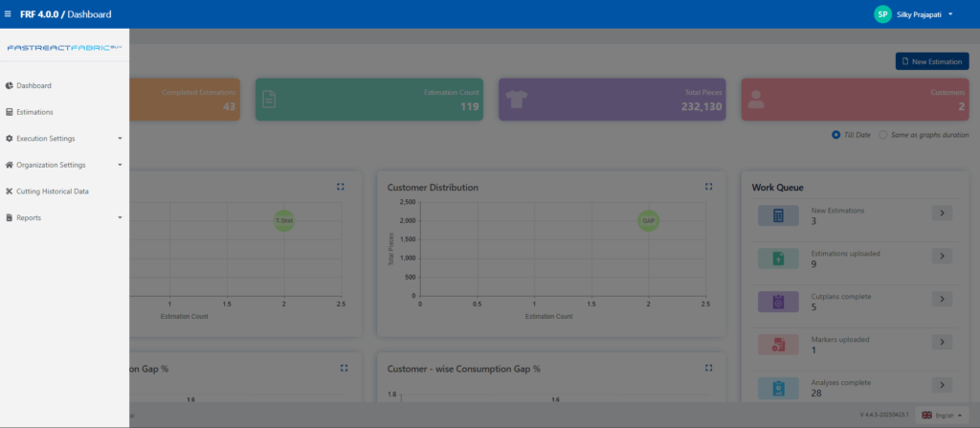Click the Cutplans complete queue icon

(x=778, y=301)
